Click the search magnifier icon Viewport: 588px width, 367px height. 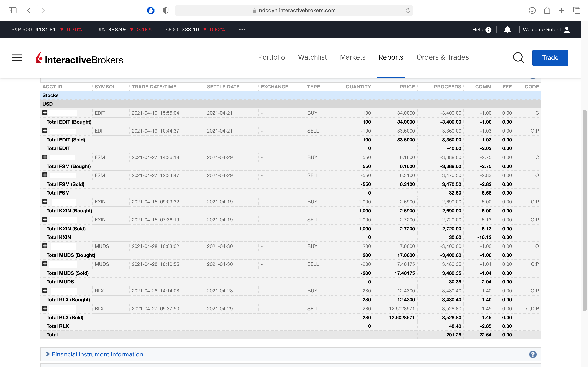[518, 58]
